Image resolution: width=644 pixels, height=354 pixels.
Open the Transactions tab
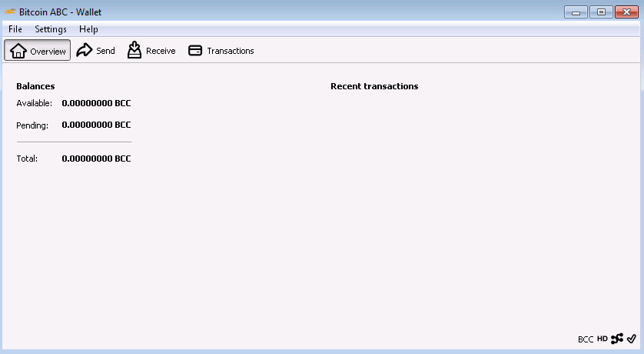coord(221,51)
